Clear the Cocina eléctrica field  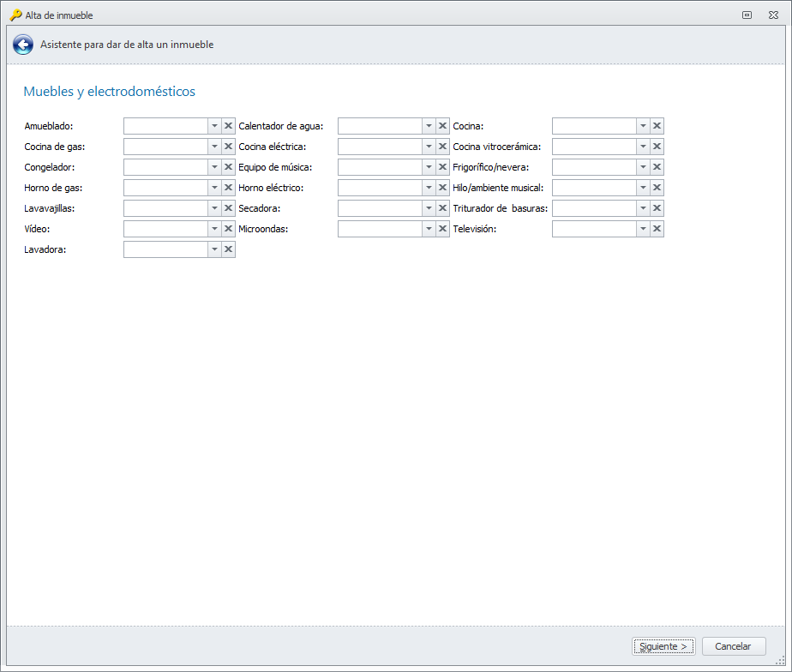pyautogui.click(x=442, y=147)
